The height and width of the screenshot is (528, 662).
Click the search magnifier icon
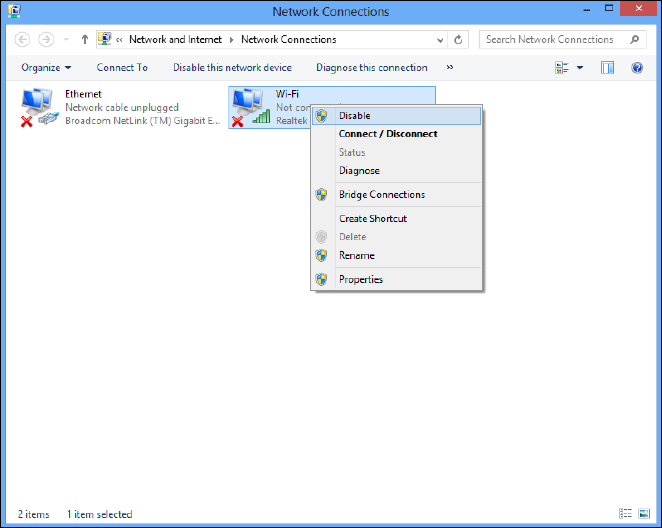[635, 40]
